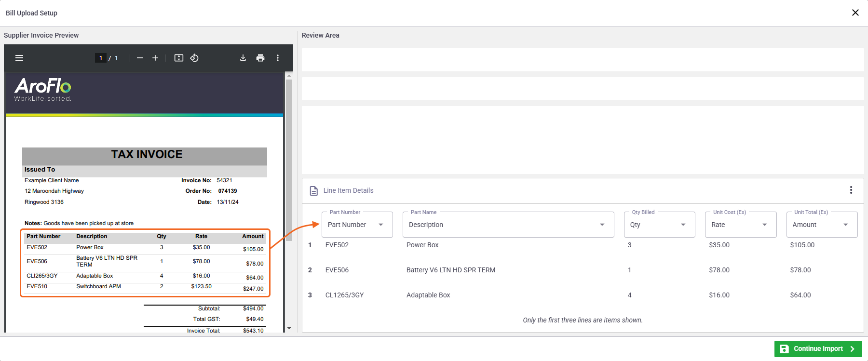Expand the Unit Cost (Ex) Rate dropdown

pyautogui.click(x=741, y=225)
